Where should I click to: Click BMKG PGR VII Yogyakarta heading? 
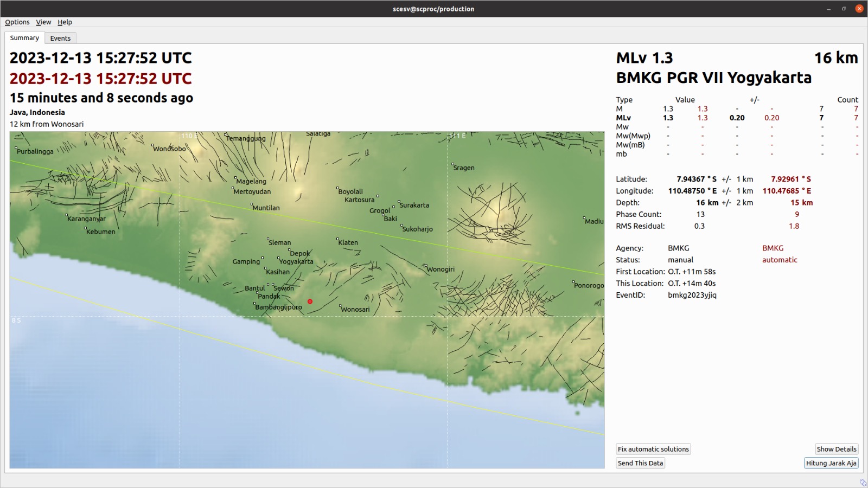714,78
